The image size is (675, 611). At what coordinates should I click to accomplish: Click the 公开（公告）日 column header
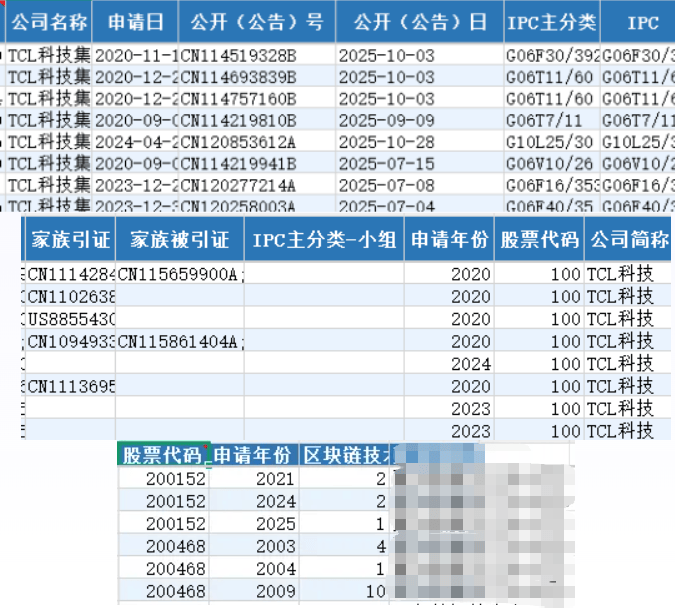[420, 22]
